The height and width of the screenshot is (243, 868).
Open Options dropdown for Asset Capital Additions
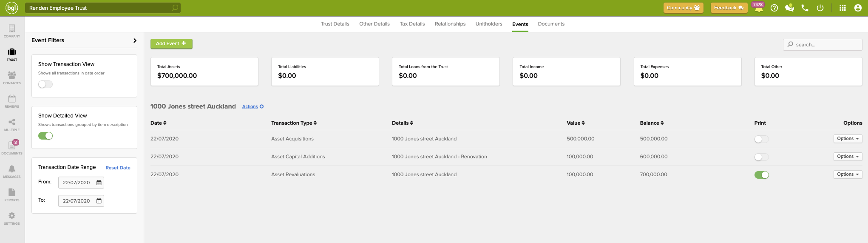point(848,157)
